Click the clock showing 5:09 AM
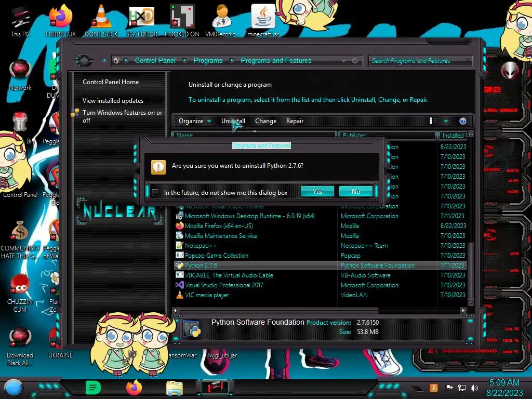 504,383
